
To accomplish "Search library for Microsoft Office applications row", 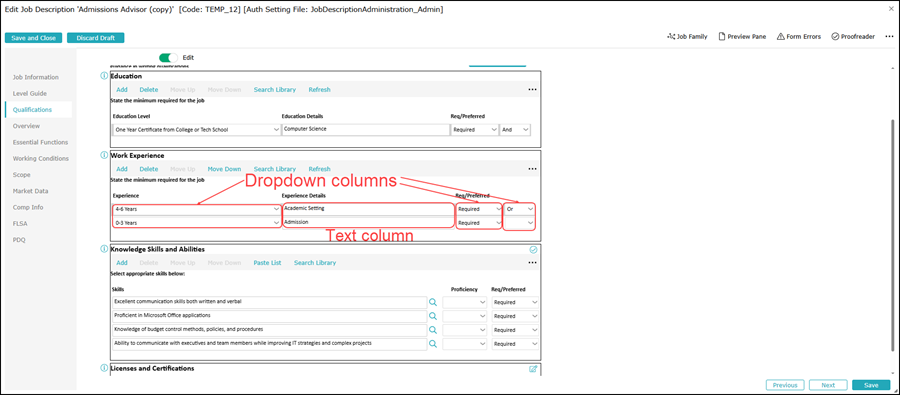I will point(433,316).
